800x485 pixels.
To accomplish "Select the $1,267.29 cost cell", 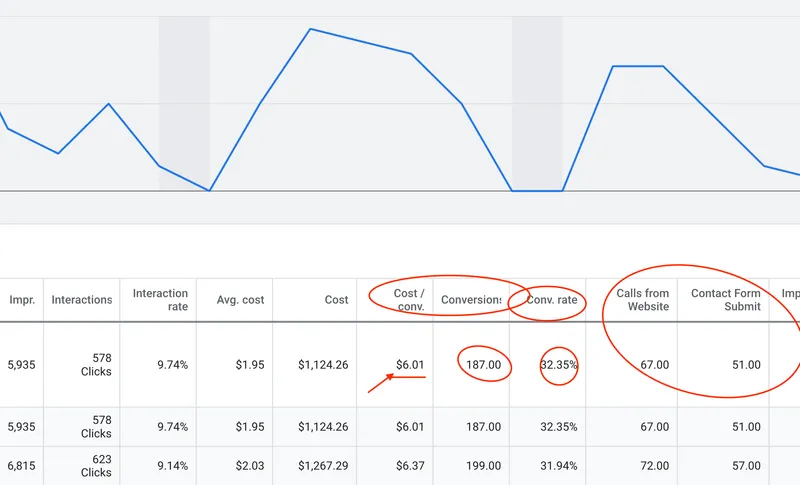I will tap(323, 466).
